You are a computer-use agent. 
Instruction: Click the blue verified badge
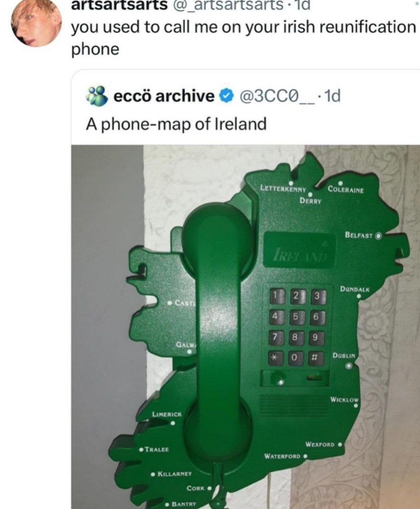tap(227, 96)
